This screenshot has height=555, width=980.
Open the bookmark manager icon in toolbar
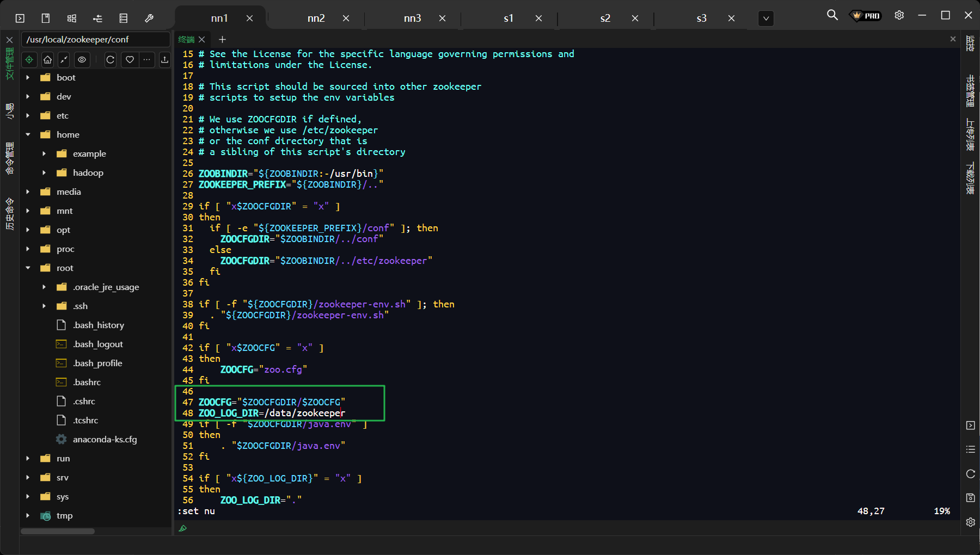coord(46,18)
